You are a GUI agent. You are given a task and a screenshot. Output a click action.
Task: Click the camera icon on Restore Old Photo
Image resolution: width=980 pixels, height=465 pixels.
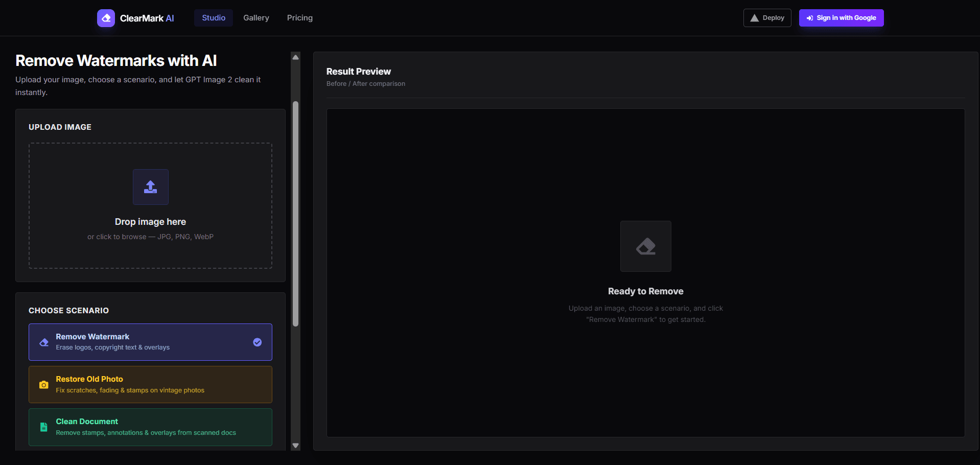tap(44, 385)
